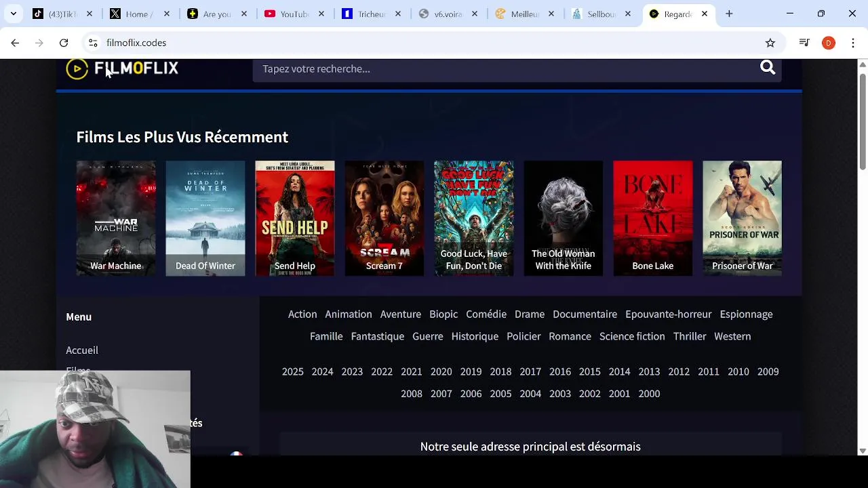
Task: Select the Espionnage genre
Action: point(746,314)
